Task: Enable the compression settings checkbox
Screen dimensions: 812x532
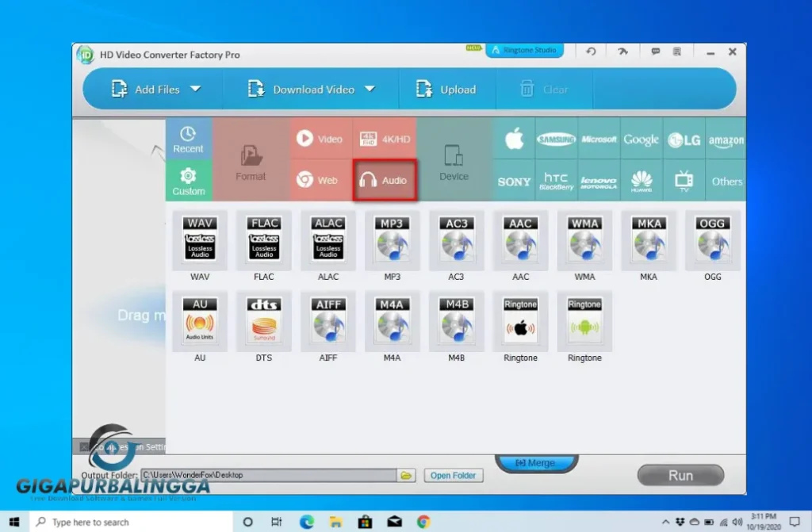Action: (85, 446)
